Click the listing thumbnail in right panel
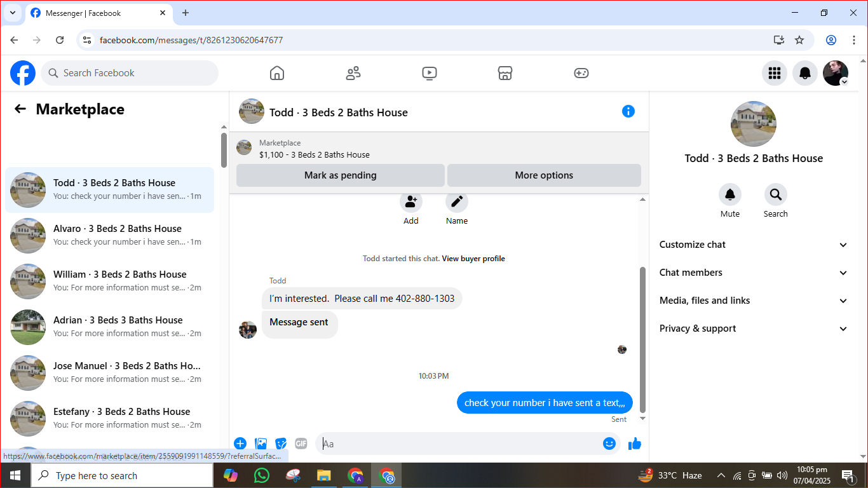The width and height of the screenshot is (868, 488). pos(754,123)
